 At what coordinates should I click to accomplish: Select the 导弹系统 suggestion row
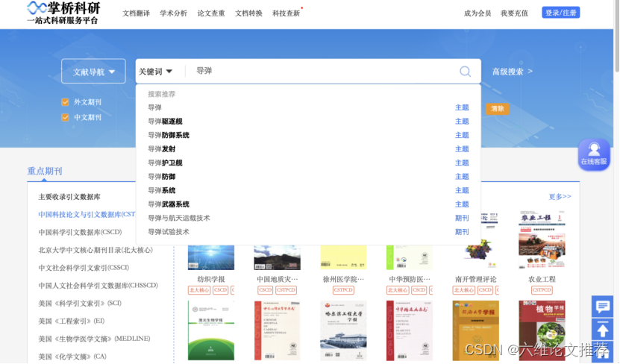(308, 190)
